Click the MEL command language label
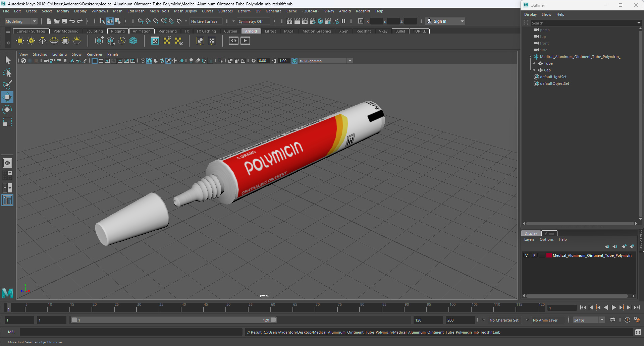Screen dimensions: 644x346 12,332
